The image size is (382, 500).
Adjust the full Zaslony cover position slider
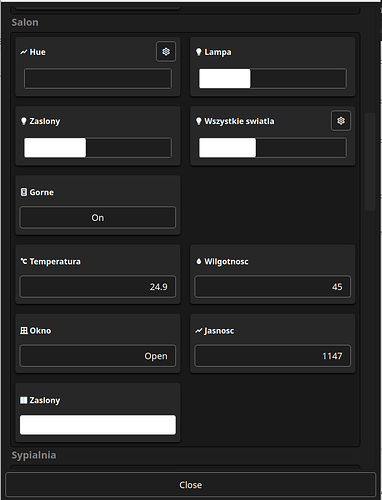98,425
